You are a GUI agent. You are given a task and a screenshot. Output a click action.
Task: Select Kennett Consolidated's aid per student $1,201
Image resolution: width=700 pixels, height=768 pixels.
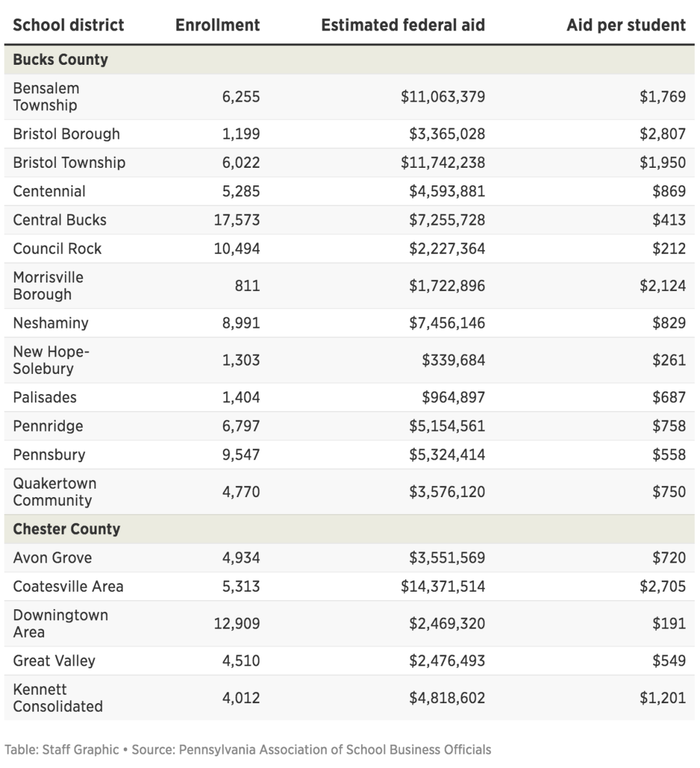point(662,698)
